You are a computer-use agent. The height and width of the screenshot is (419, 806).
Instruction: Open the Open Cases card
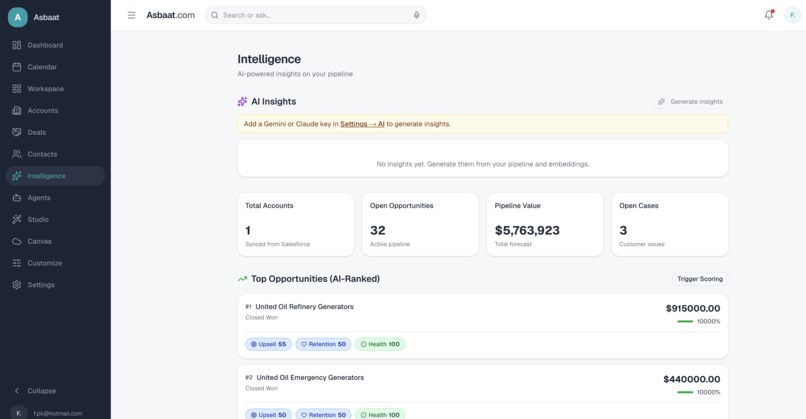click(669, 224)
